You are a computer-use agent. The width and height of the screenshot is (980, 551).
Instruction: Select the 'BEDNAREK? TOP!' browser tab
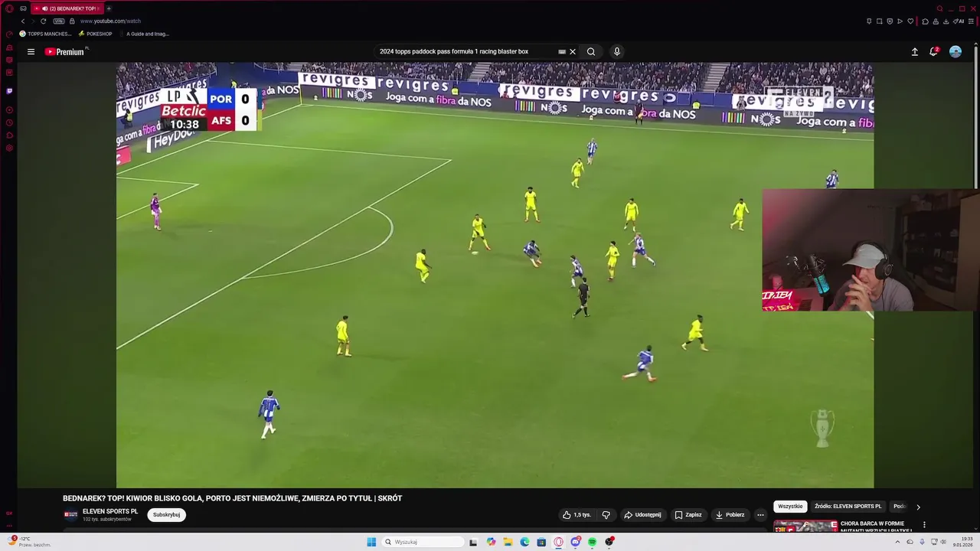click(66, 8)
